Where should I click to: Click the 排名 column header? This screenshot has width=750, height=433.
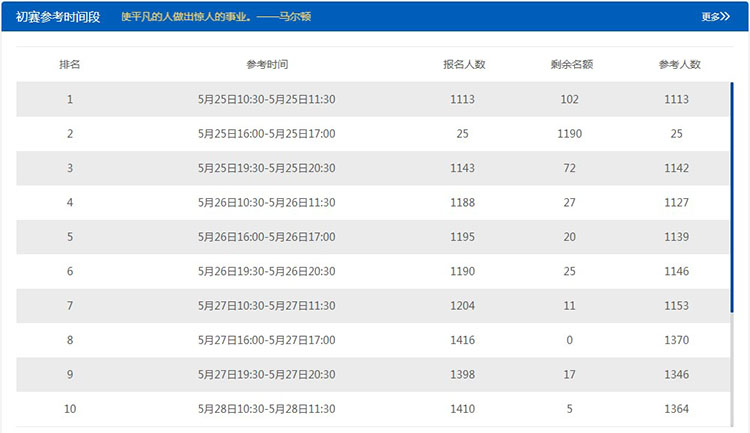70,64
